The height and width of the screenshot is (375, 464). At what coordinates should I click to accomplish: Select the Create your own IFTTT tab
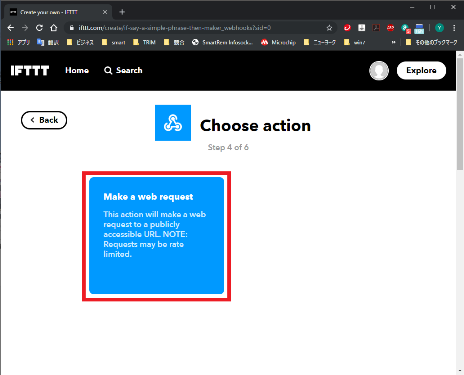pyautogui.click(x=58, y=12)
